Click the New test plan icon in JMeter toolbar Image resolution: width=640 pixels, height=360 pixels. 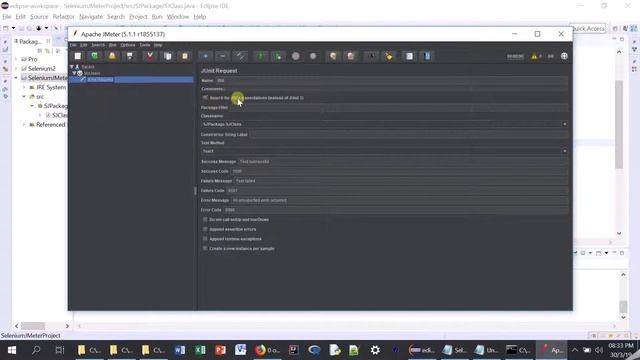click(x=78, y=56)
